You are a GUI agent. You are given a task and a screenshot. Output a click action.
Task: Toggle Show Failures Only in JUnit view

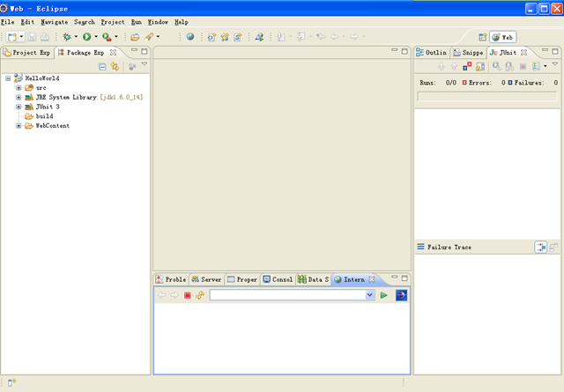pyautogui.click(x=467, y=67)
